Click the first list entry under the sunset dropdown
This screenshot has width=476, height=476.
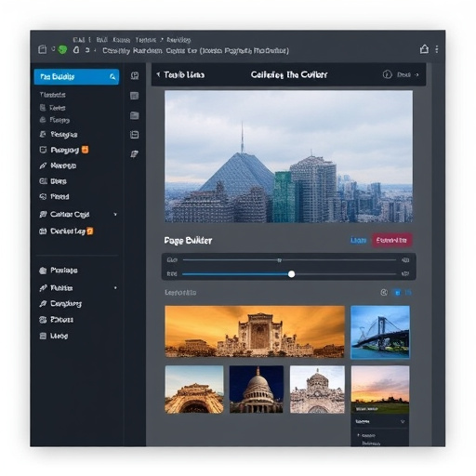coord(366,435)
